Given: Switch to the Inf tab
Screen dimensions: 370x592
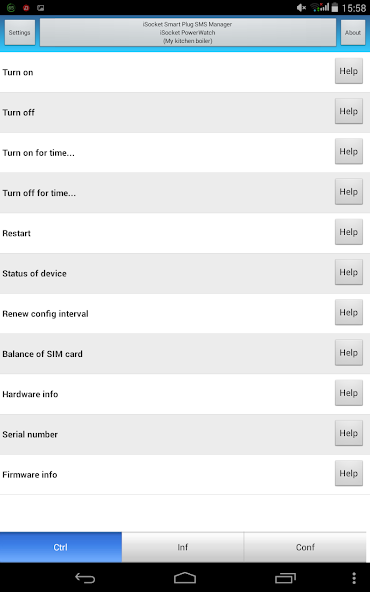Looking at the screenshot, I should click(183, 547).
